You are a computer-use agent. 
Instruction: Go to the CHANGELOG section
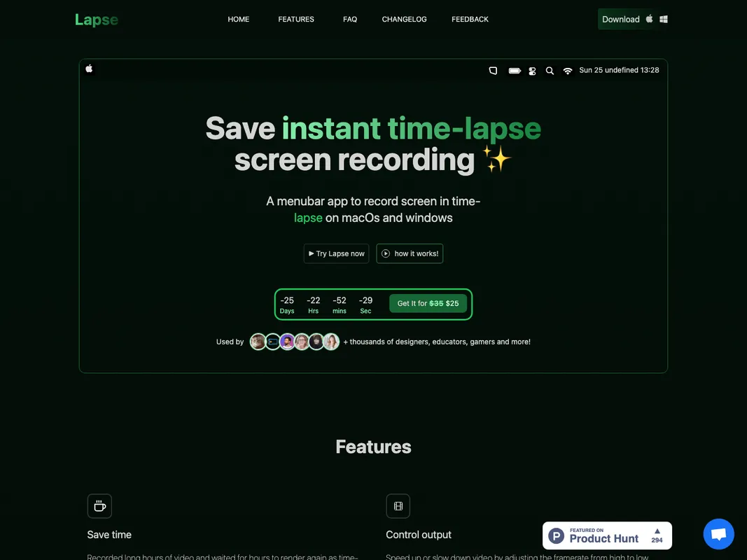[x=404, y=19]
